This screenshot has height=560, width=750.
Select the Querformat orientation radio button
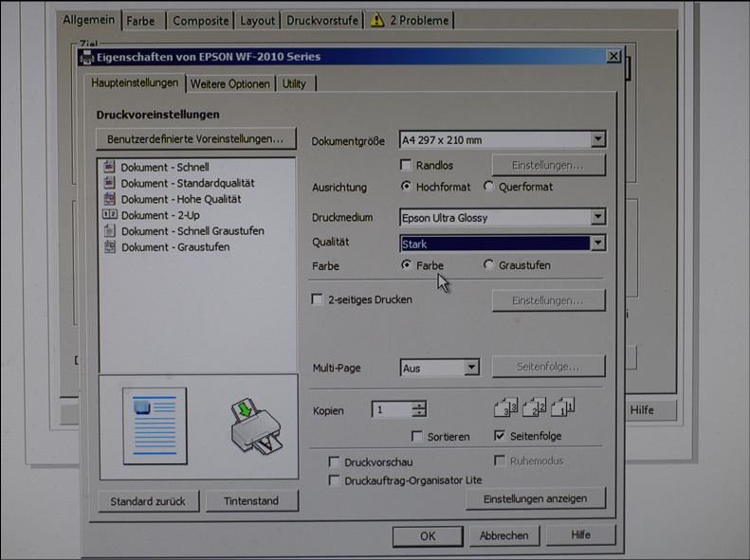click(x=489, y=187)
